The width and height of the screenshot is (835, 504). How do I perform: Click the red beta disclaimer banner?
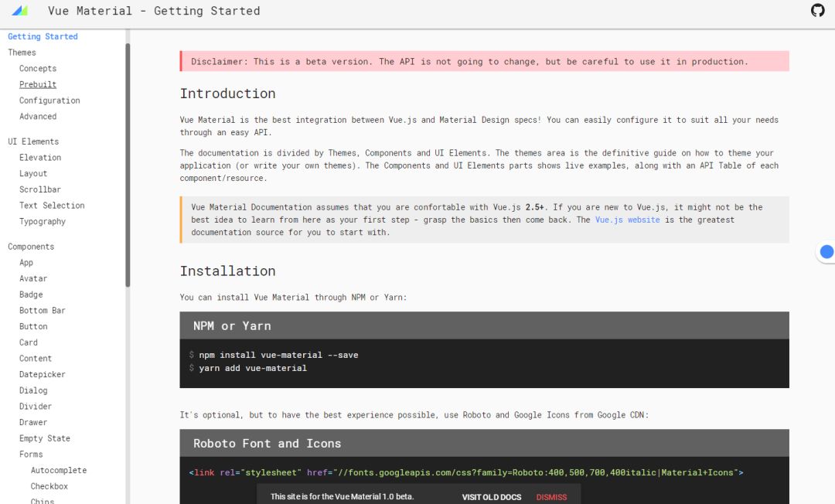(x=484, y=61)
